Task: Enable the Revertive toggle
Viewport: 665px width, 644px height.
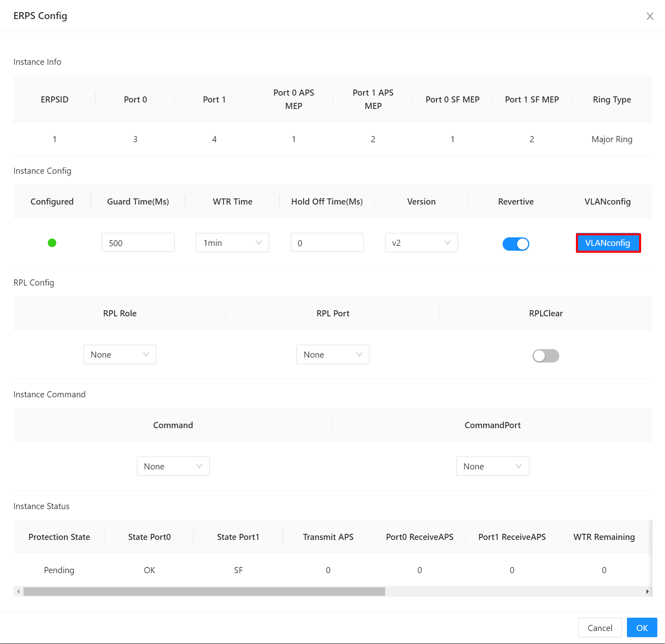Action: [516, 244]
